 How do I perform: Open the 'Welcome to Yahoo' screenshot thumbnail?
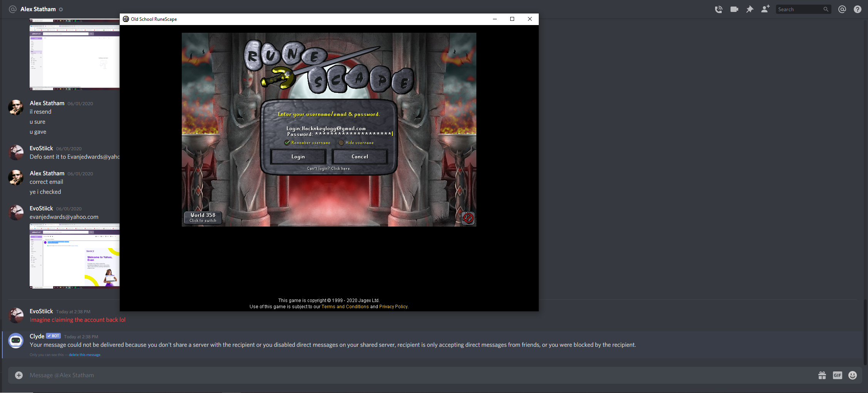click(x=75, y=256)
